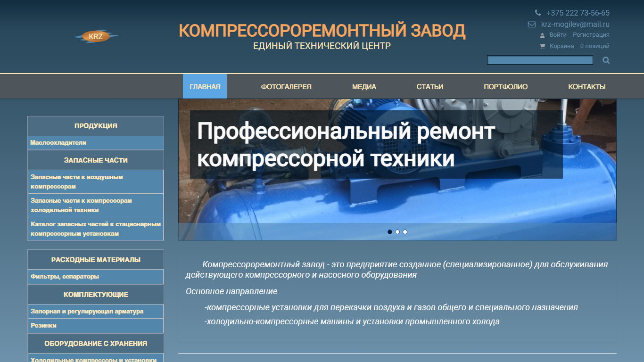The height and width of the screenshot is (362, 644).
Task: Click the phone number +375 222 73-56-65
Action: tap(578, 13)
